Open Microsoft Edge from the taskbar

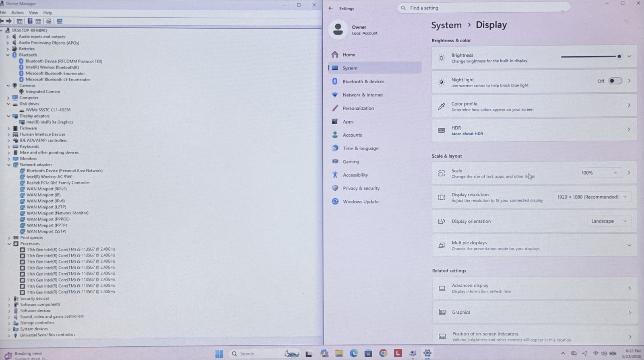point(353,354)
